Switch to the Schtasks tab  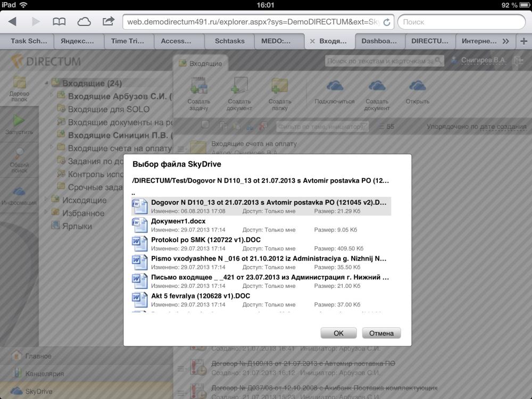230,41
